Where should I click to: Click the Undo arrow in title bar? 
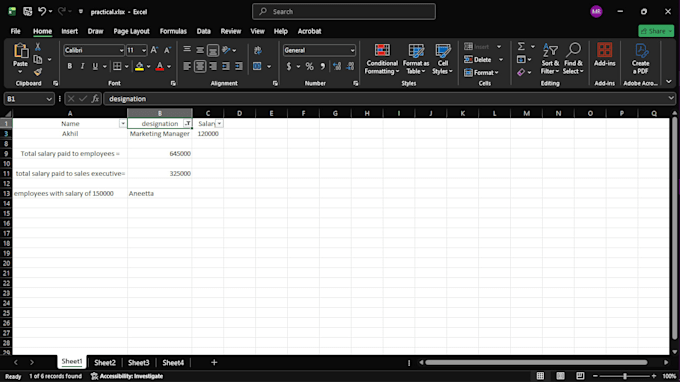click(42, 11)
